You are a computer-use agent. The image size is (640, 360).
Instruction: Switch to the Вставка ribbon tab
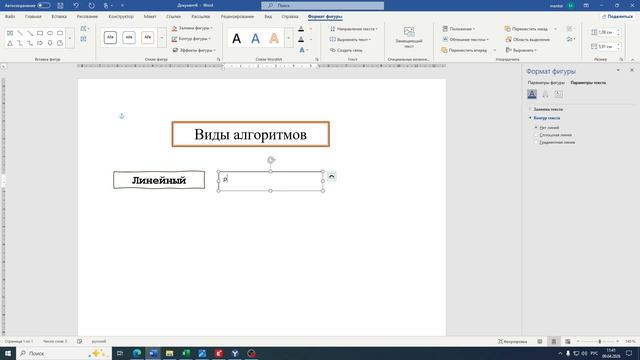[x=59, y=17]
